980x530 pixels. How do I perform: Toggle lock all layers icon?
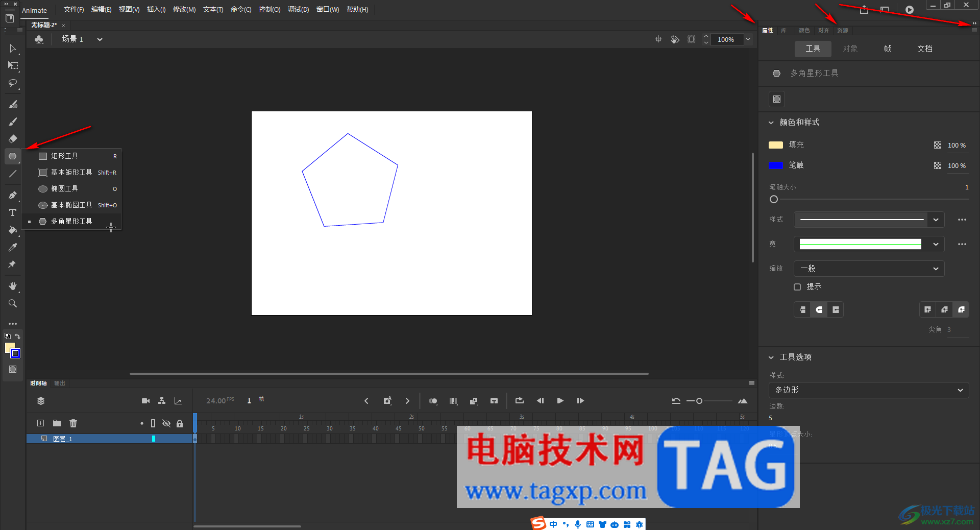[180, 423]
